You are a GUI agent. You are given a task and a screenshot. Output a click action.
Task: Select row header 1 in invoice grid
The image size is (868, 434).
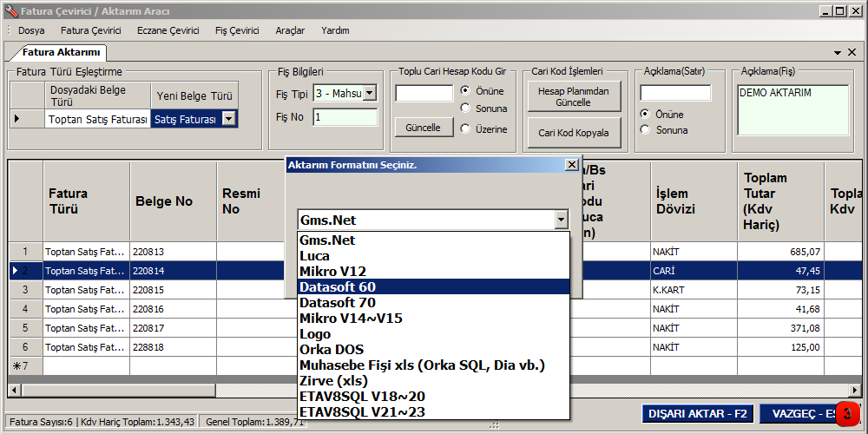point(26,252)
